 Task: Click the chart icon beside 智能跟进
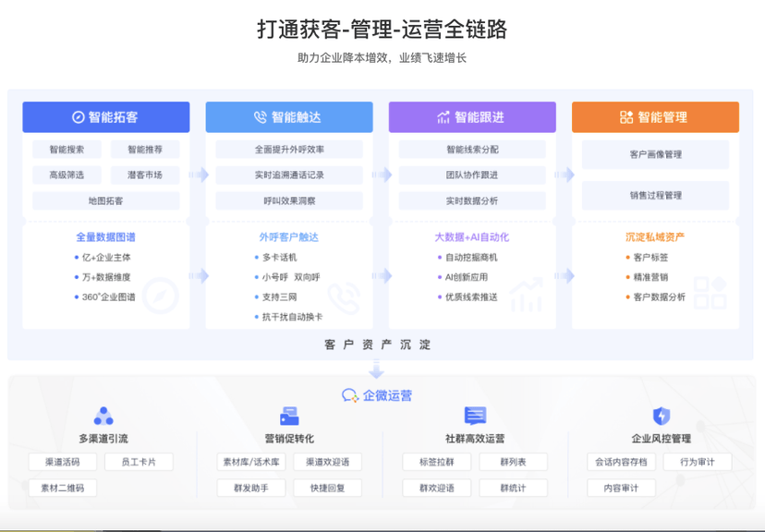[443, 117]
